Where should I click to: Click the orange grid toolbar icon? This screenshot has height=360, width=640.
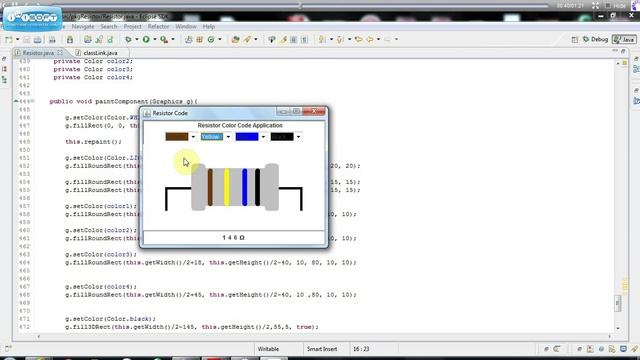tap(200, 40)
